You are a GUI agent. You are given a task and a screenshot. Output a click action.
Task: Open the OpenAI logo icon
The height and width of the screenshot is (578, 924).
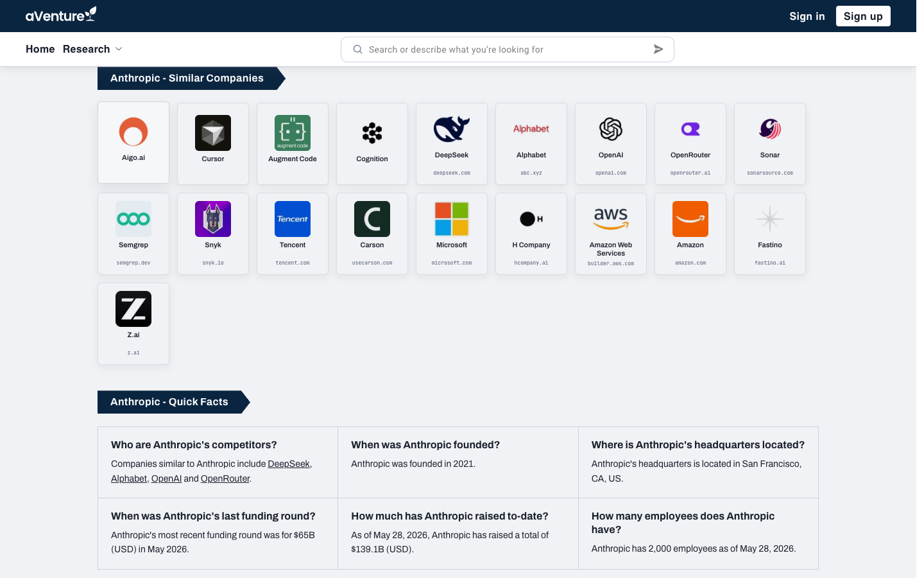(x=611, y=129)
